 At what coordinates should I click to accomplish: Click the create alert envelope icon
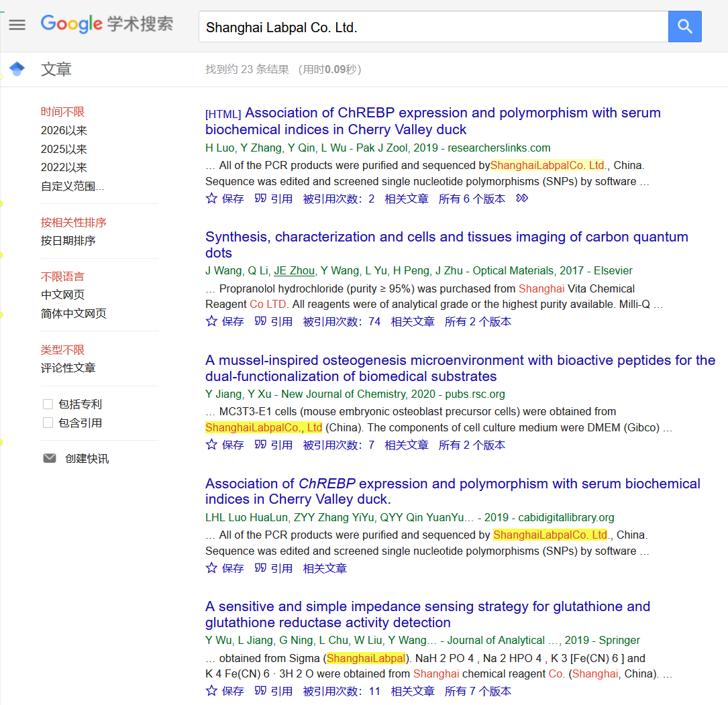tap(50, 459)
